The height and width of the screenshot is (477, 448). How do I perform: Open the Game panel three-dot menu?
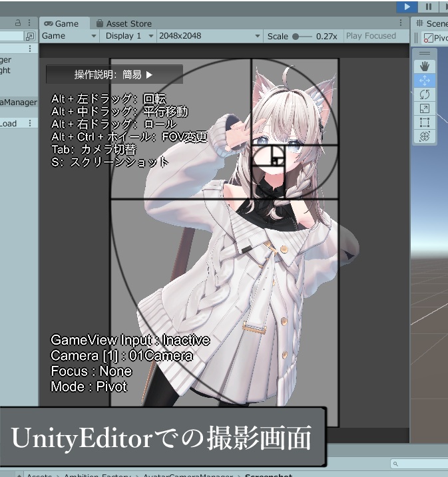pyautogui.click(x=401, y=23)
